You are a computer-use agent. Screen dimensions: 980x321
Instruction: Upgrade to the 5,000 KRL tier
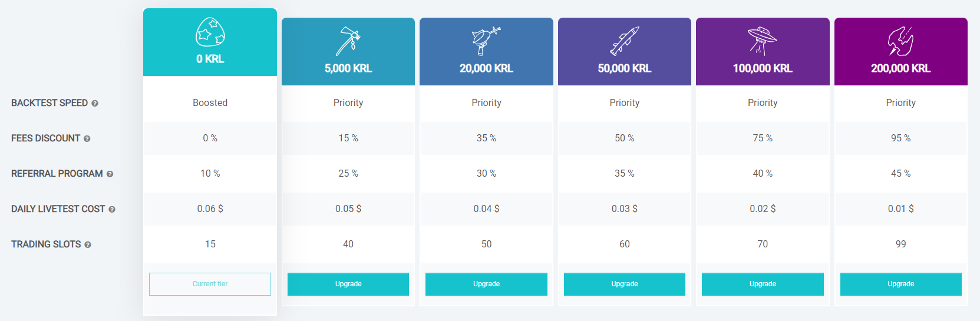pyautogui.click(x=348, y=284)
